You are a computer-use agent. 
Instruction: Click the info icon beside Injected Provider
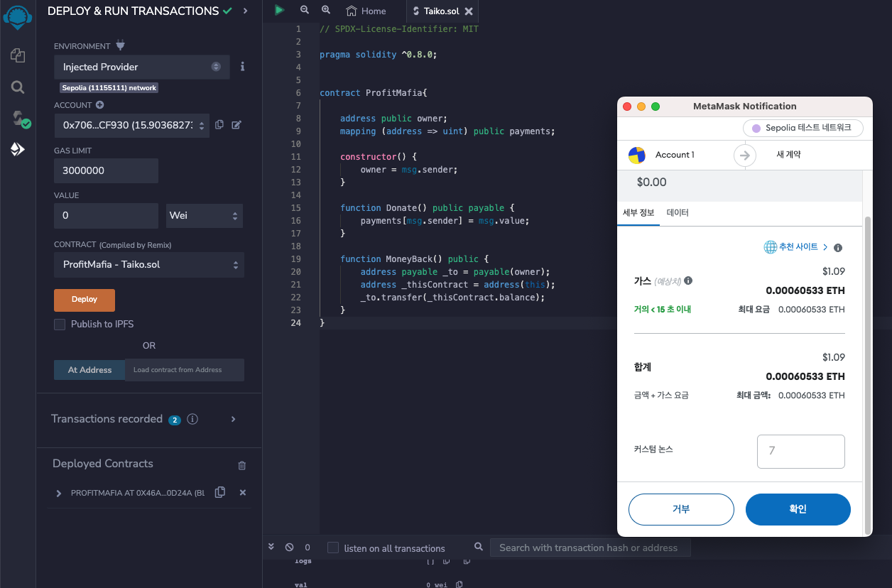[x=242, y=66]
